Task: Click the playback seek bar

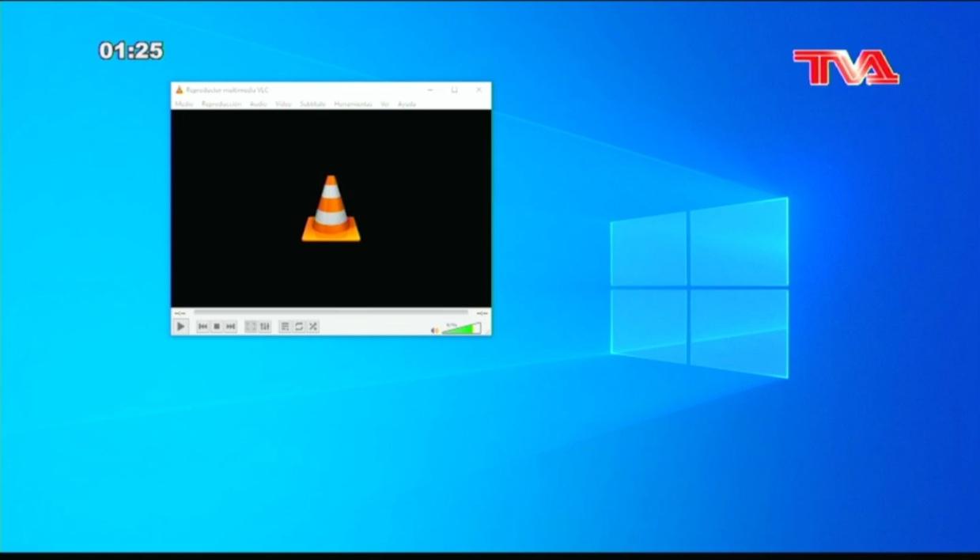Action: (x=331, y=313)
